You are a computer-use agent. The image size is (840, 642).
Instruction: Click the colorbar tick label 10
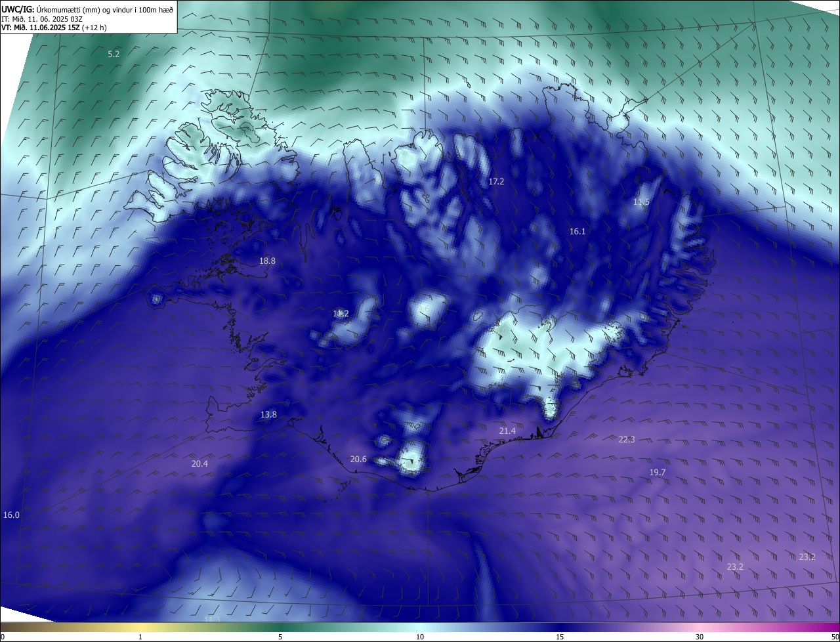click(420, 637)
